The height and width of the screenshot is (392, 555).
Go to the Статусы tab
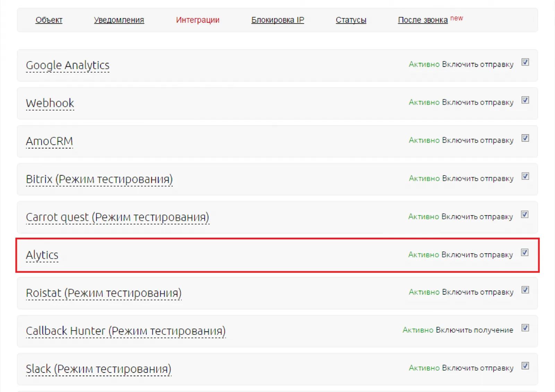coord(351,20)
